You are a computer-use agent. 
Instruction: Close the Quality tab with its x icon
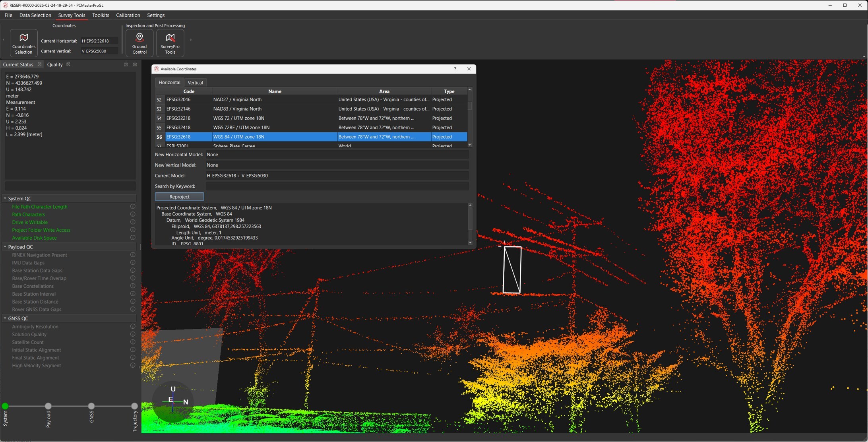coord(68,64)
